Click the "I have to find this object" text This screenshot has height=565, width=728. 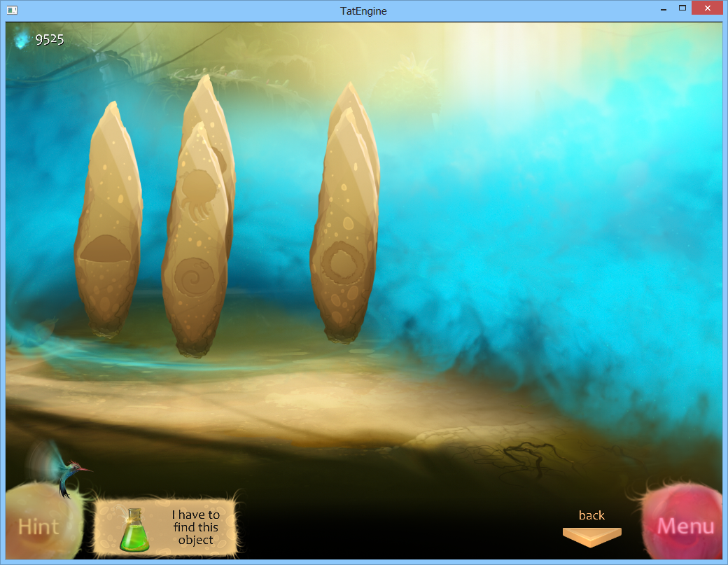[x=195, y=527]
